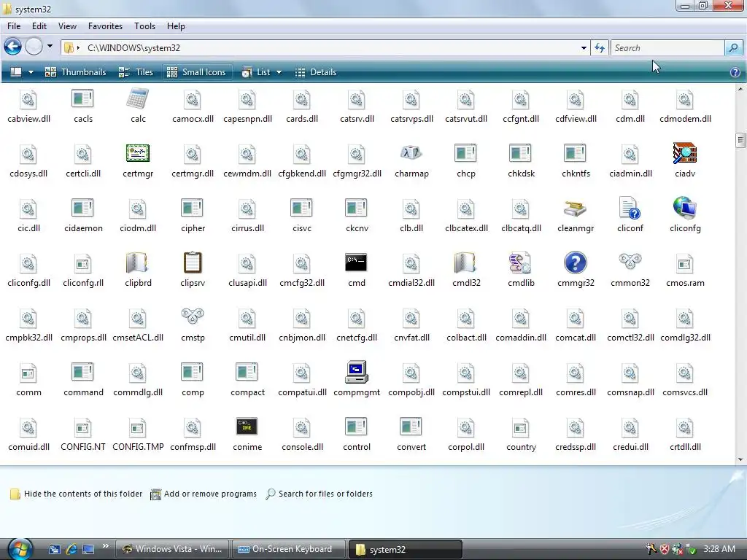Select the cmmon32 icon
The height and width of the screenshot is (560, 747).
(630, 261)
